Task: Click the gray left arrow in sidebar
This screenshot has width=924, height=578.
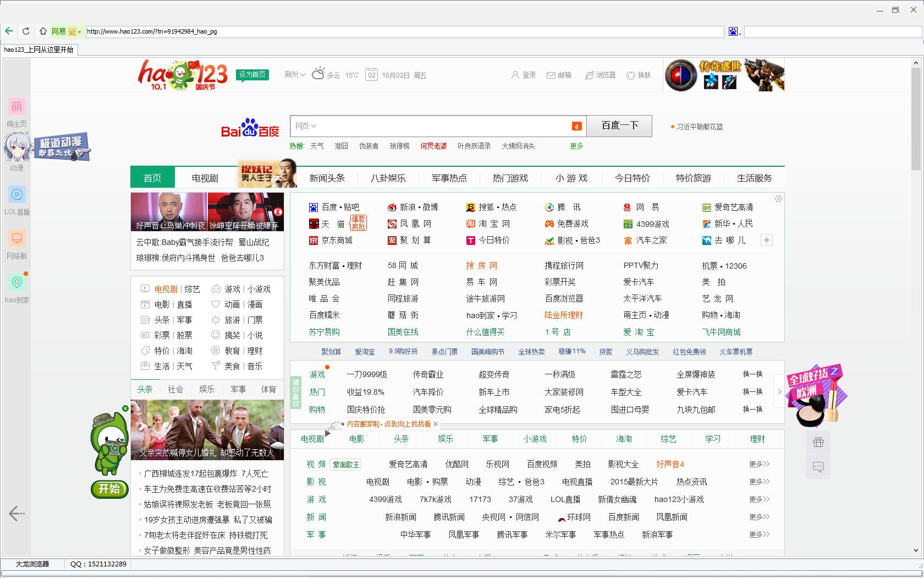Action: [16, 514]
